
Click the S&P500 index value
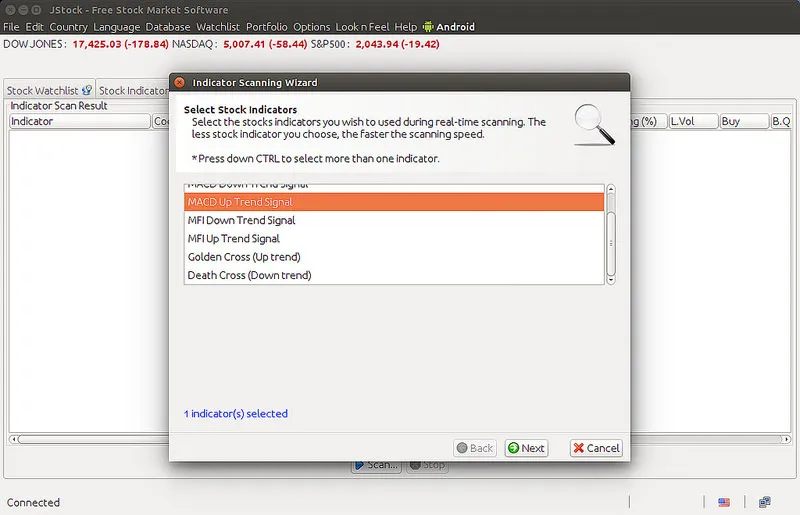397,44
